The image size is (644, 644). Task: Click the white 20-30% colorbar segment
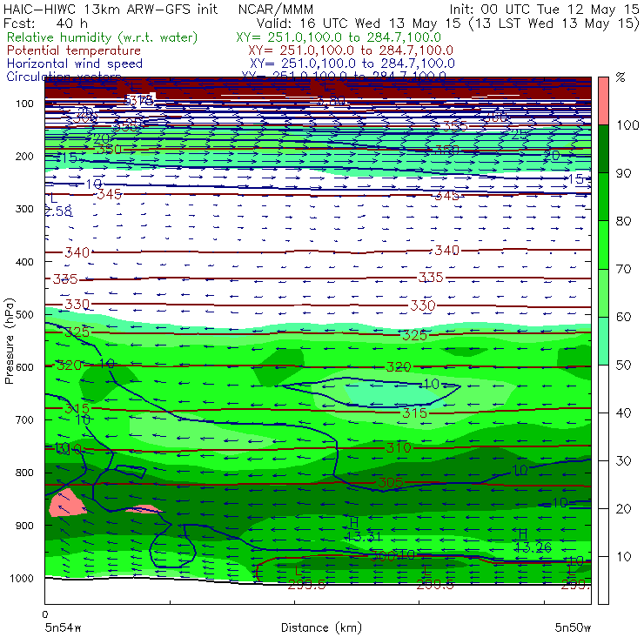pyautogui.click(x=603, y=484)
